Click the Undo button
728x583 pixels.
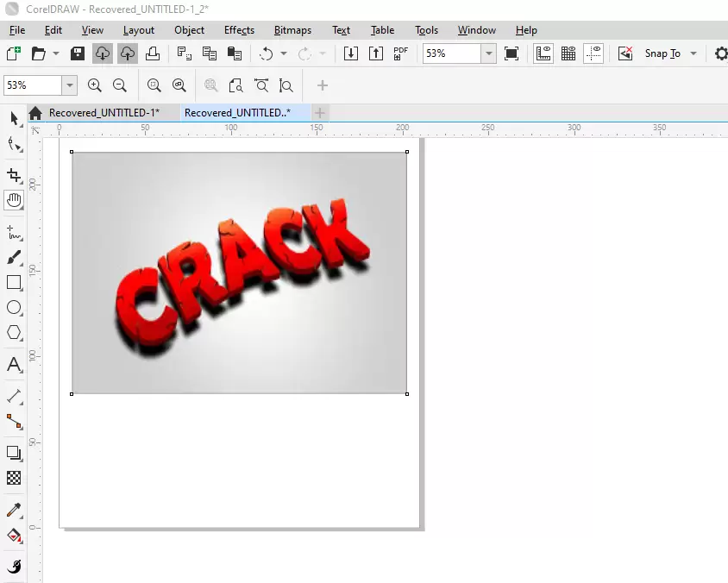click(x=266, y=53)
